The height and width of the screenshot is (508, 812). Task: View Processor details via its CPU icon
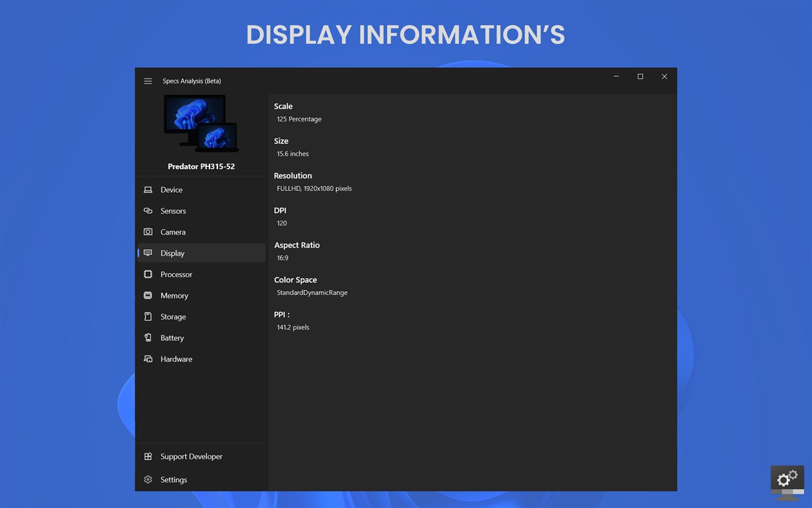click(149, 274)
